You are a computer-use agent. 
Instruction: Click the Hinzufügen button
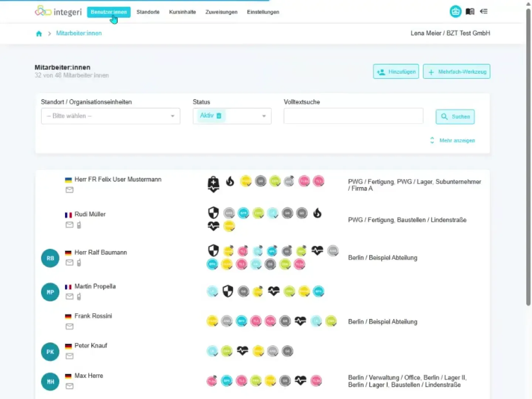pos(396,72)
